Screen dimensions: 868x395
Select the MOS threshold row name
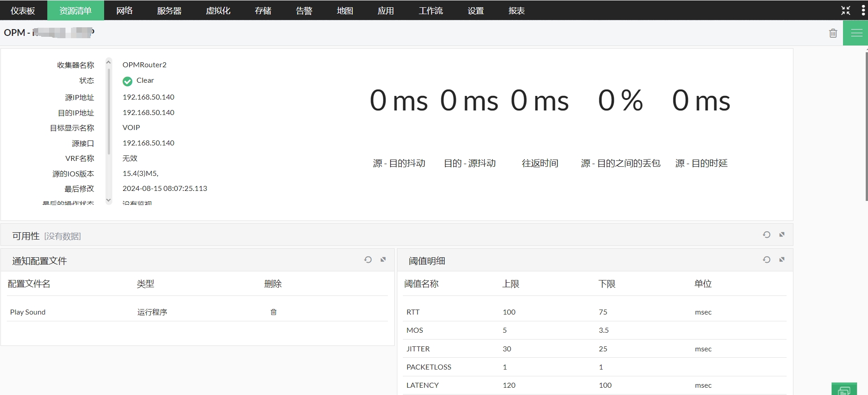click(415, 330)
